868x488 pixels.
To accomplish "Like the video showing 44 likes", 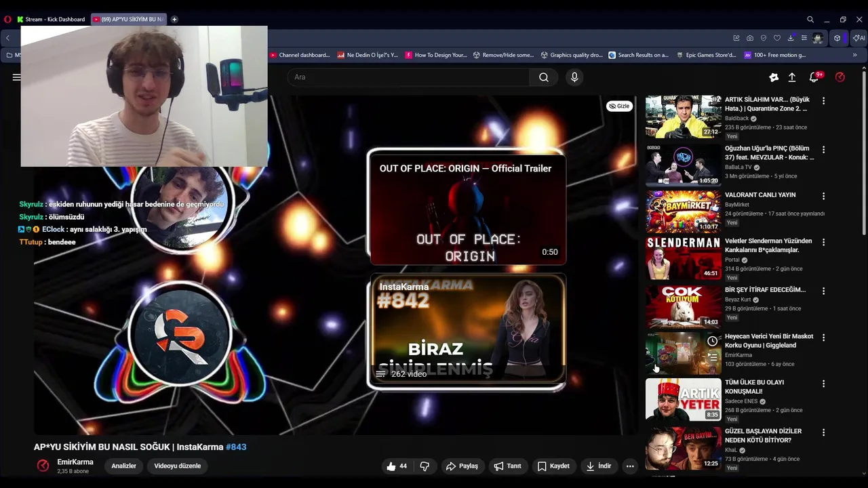I will [x=397, y=466].
